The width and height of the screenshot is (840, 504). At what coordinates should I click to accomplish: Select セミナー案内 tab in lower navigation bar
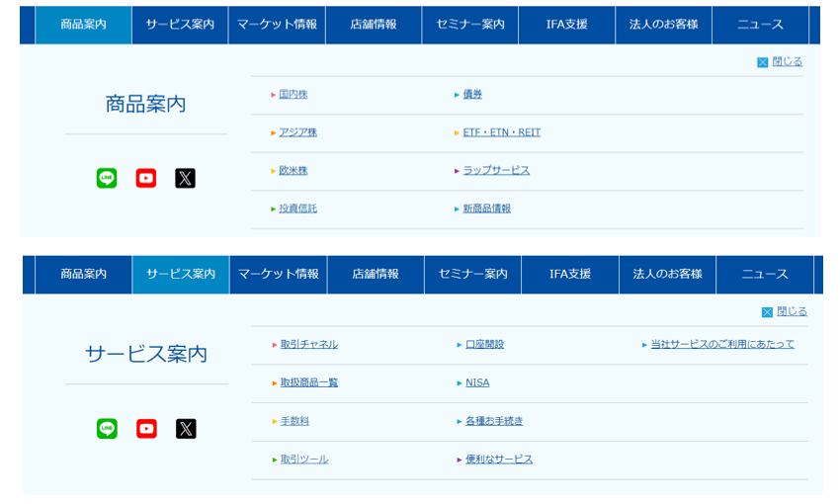click(x=473, y=274)
